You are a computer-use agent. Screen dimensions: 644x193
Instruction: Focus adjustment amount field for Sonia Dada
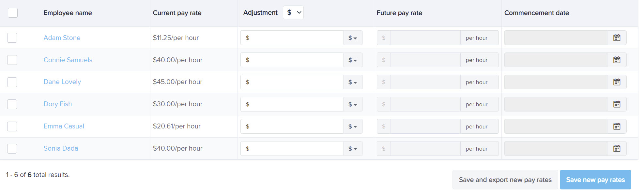point(292,149)
